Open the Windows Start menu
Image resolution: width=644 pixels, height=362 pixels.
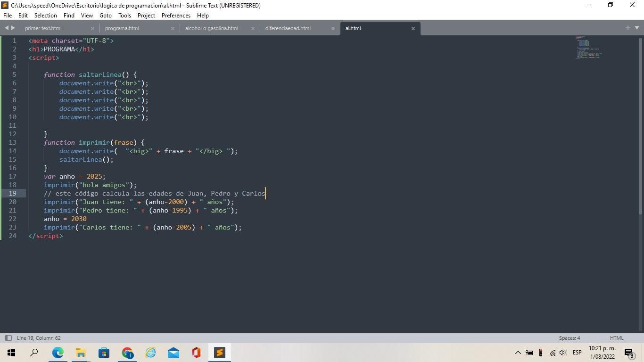pyautogui.click(x=11, y=353)
